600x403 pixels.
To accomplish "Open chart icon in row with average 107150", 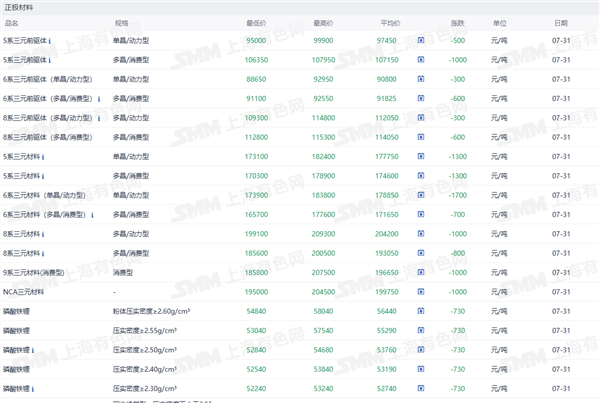I will coord(421,59).
